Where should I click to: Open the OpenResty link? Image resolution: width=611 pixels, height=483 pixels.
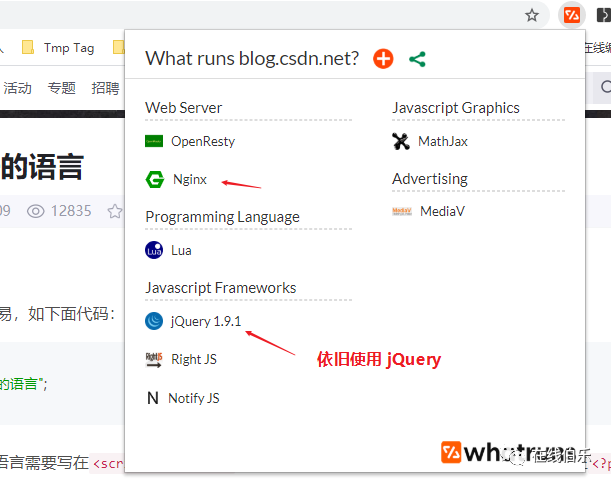[x=203, y=141]
